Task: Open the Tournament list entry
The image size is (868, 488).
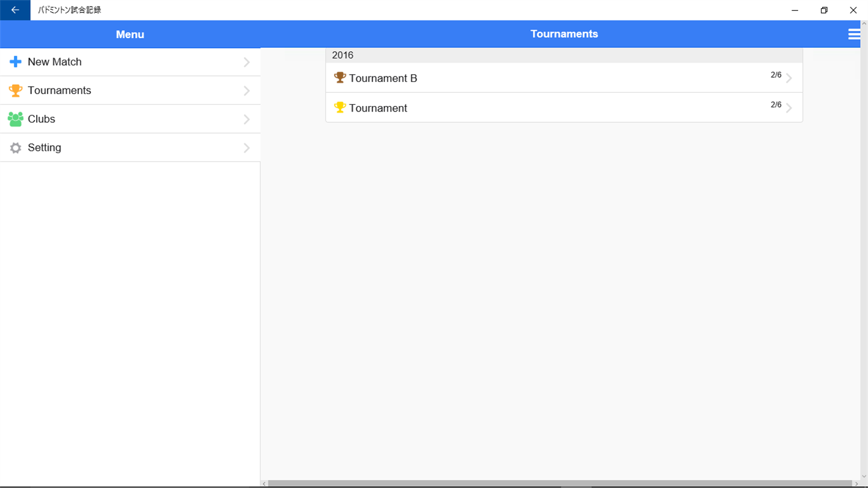Action: [564, 107]
